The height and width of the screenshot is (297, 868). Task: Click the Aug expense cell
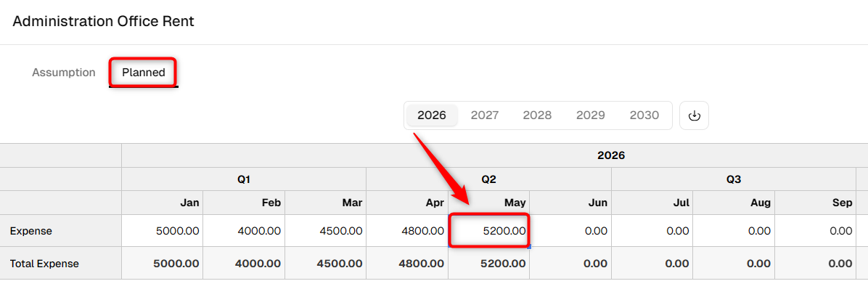(734, 231)
